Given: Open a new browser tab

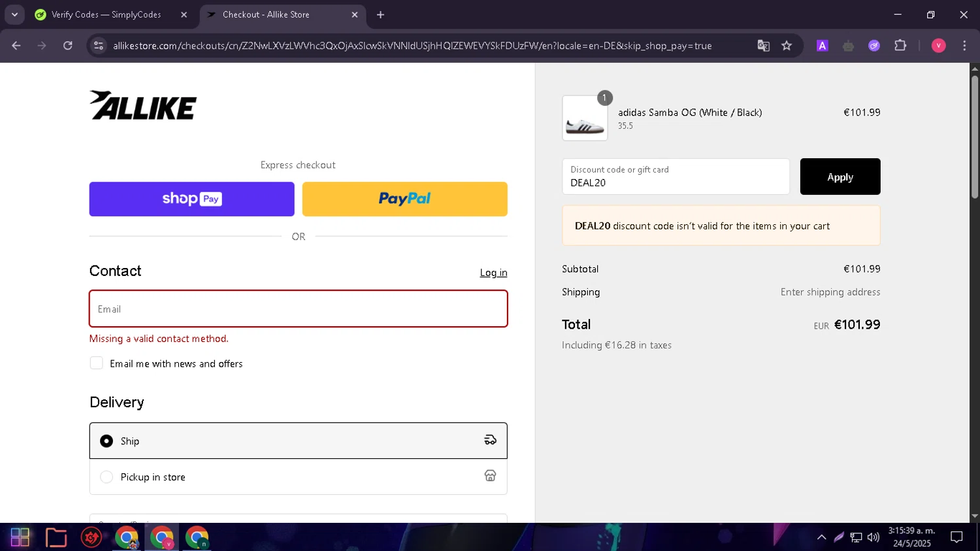Looking at the screenshot, I should click(x=381, y=14).
